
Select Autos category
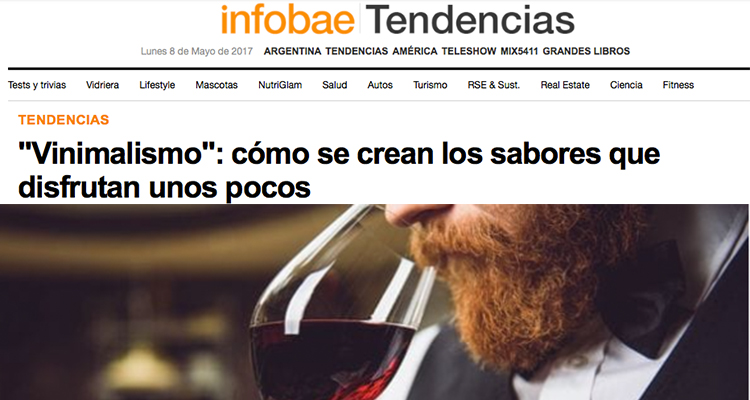pyautogui.click(x=380, y=85)
